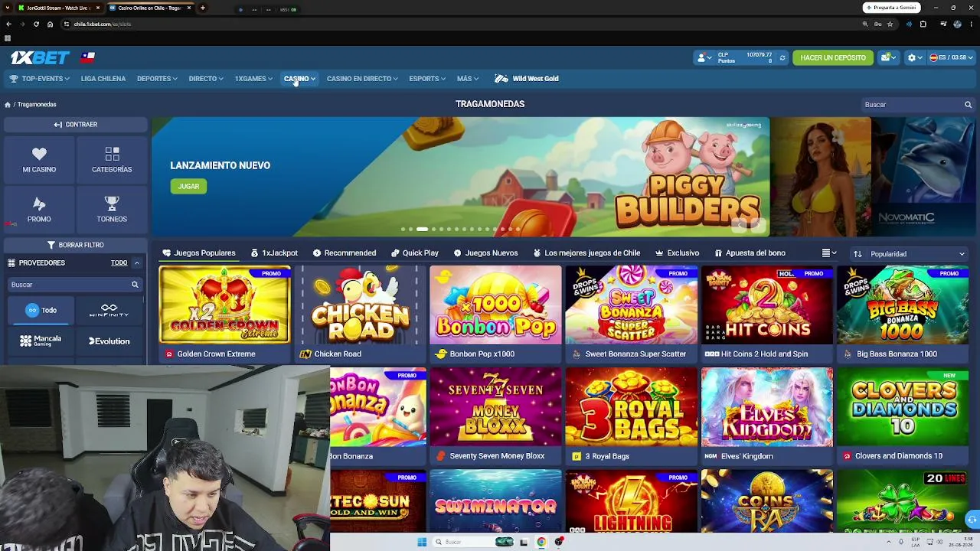Open MI CASINO favorites heart
Screen dimensions: 980x551
tap(39, 160)
